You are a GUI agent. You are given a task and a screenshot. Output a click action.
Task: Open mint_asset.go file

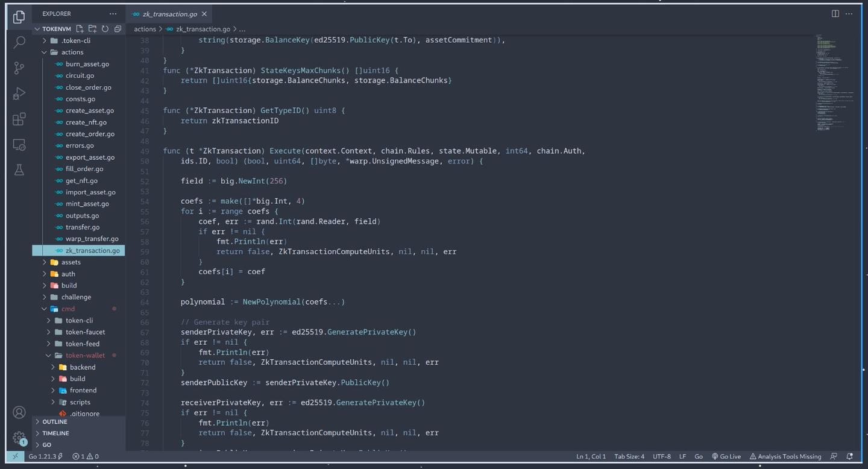pyautogui.click(x=78, y=204)
